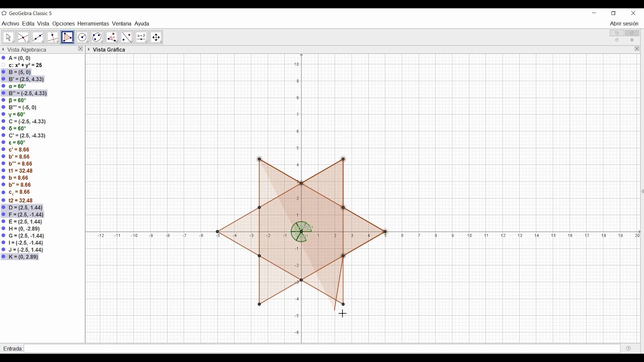Click the green angle marker at origin
The width and height of the screenshot is (644, 362).
pyautogui.click(x=301, y=232)
